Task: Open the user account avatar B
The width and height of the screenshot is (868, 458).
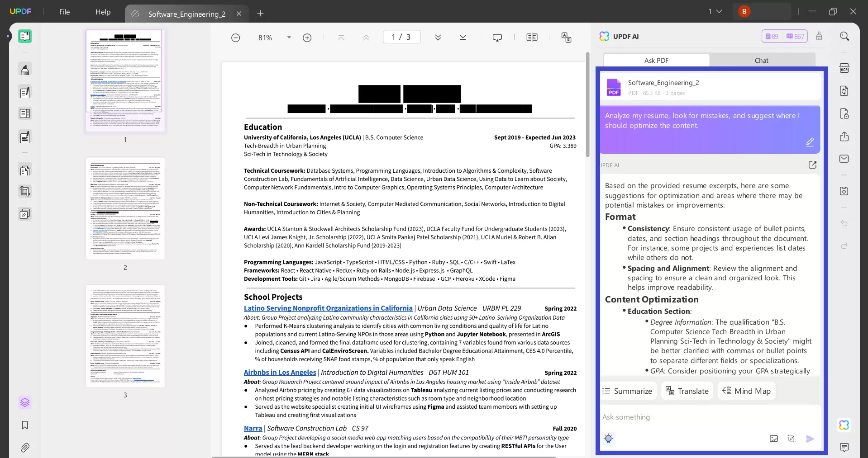Action: pyautogui.click(x=744, y=11)
